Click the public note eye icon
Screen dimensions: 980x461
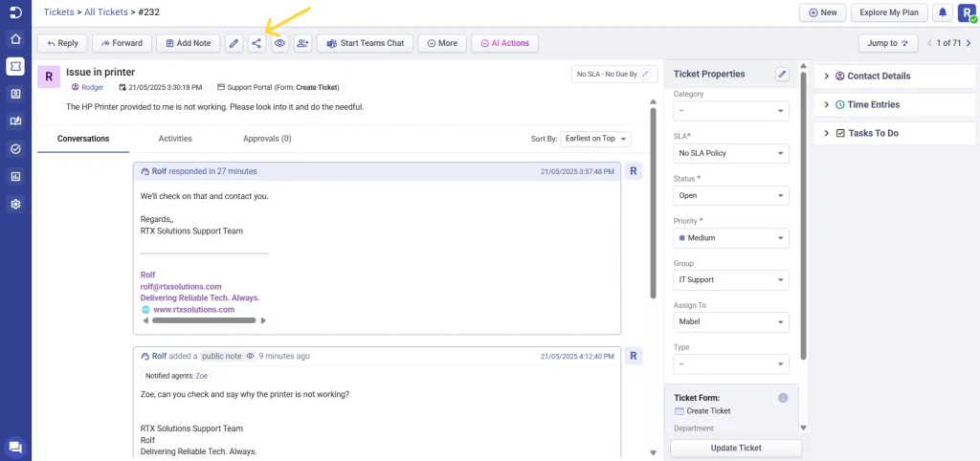(250, 356)
